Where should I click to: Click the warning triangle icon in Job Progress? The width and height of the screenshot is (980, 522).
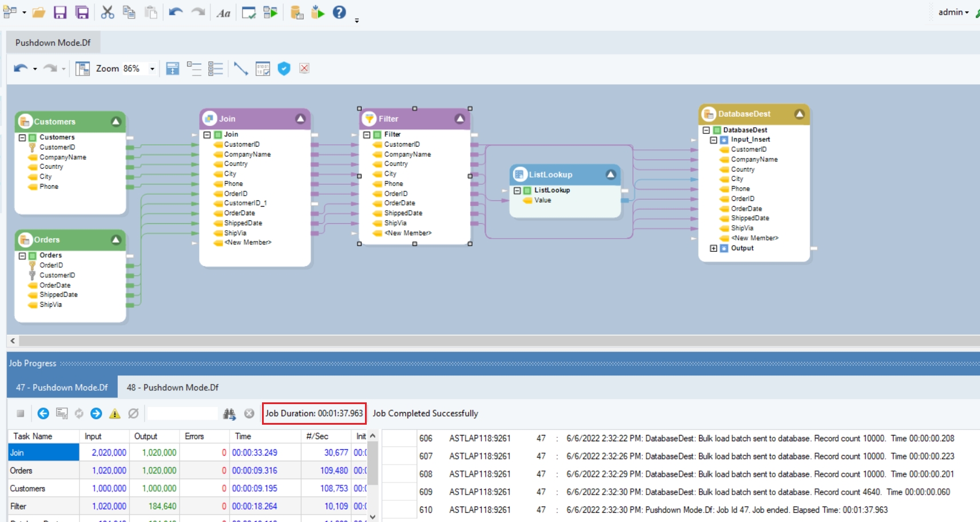[x=115, y=414]
